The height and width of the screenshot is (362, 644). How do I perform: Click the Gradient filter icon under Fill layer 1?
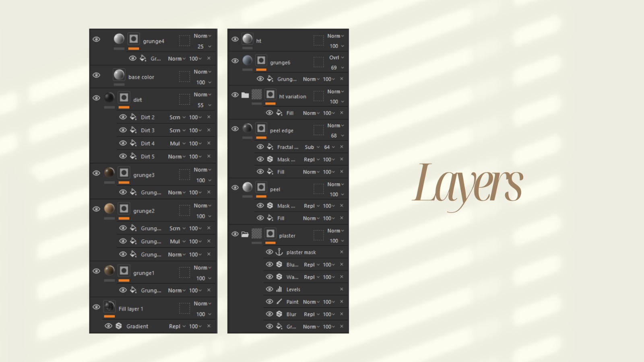[119, 326]
